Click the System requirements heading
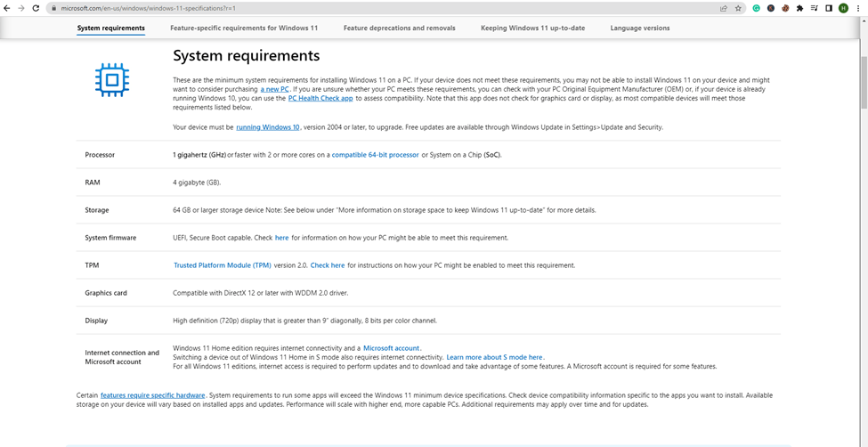This screenshot has width=868, height=447. point(247,55)
